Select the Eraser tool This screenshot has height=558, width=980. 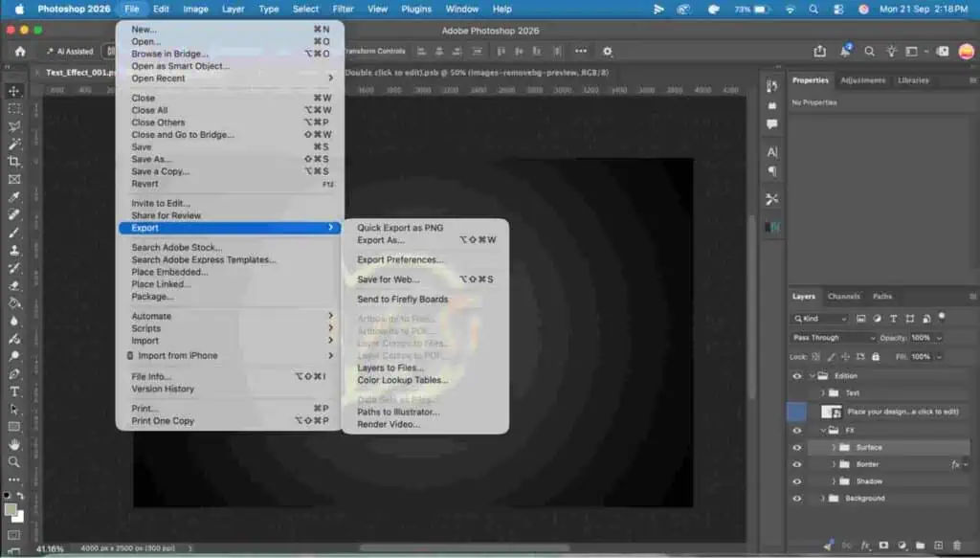pos(13,285)
